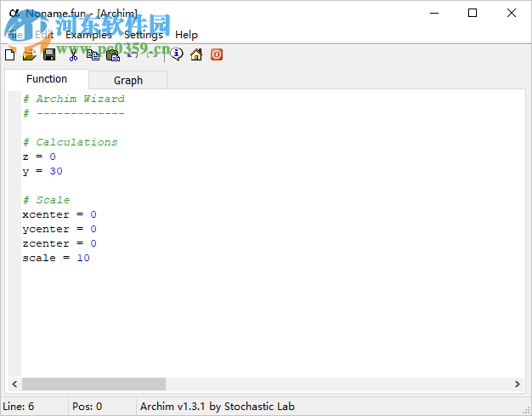Click the '# Archim Wizard' comment line
This screenshot has height=416, width=532.
(74, 99)
